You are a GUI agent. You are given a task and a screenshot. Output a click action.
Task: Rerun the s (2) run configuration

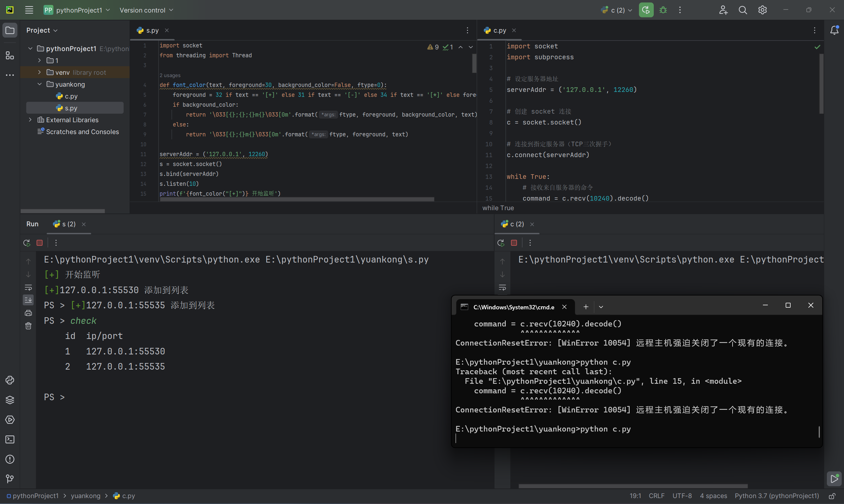[x=26, y=242]
